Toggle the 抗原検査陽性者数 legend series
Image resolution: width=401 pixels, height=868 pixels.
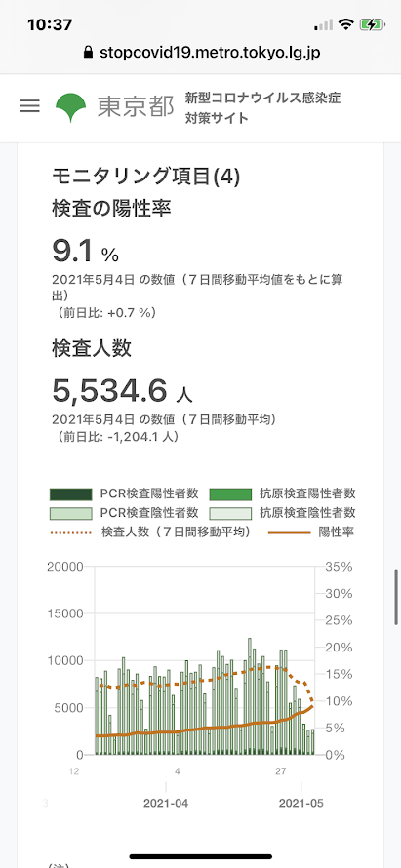284,493
